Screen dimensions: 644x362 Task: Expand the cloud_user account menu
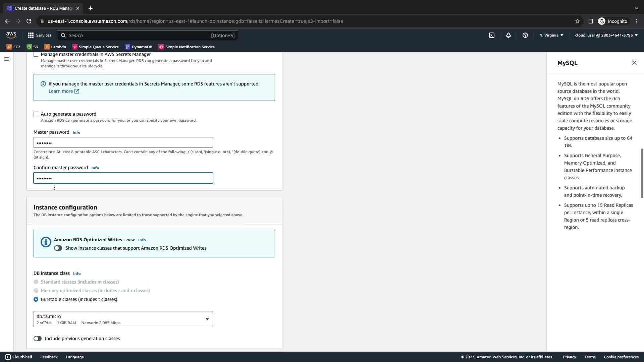(606, 35)
